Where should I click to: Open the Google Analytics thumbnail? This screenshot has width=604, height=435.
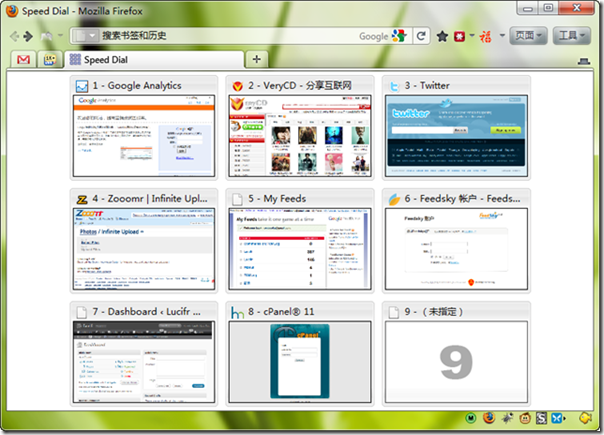(144, 136)
